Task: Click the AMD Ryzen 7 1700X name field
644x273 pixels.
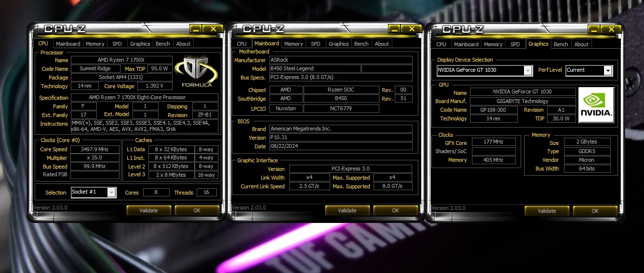Action: (x=121, y=60)
